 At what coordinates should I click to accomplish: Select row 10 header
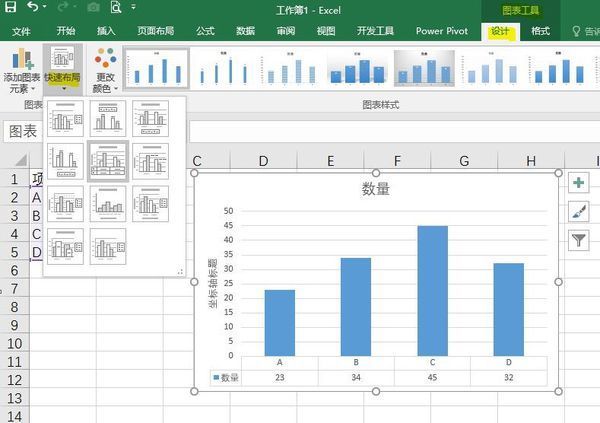[x=15, y=343]
